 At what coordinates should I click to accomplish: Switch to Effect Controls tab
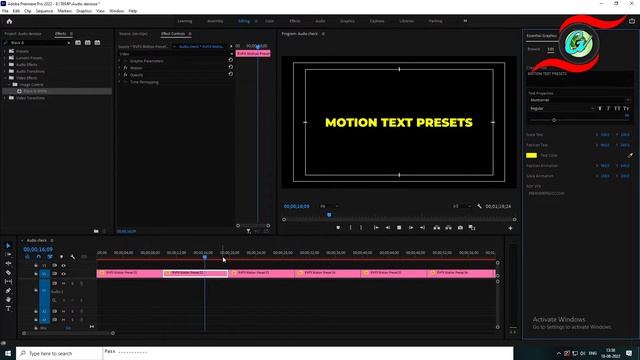tap(173, 34)
